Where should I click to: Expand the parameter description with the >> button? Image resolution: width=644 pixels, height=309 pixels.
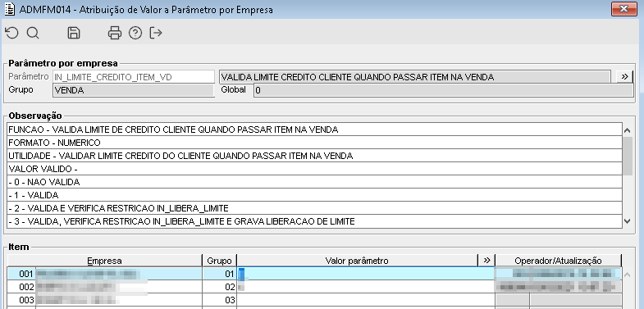click(624, 77)
